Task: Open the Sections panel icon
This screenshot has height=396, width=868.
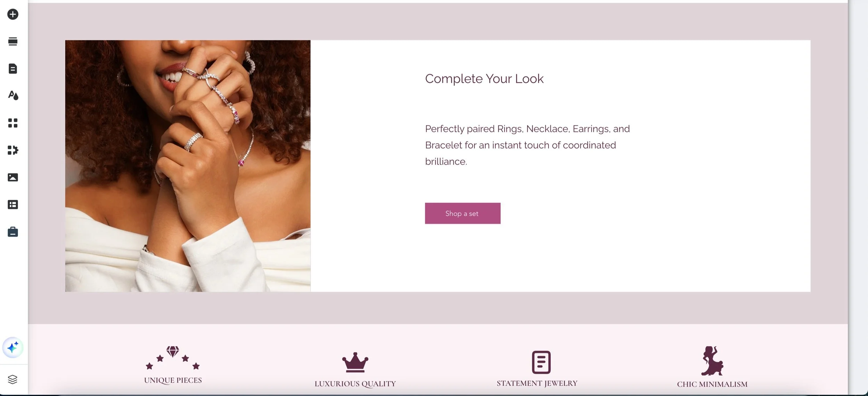Action: [13, 41]
